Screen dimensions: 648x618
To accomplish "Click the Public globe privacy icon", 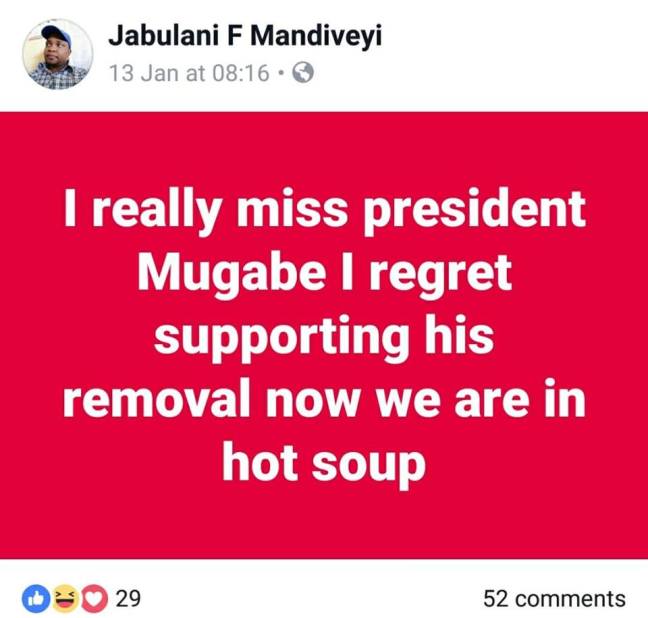I will coord(303,73).
